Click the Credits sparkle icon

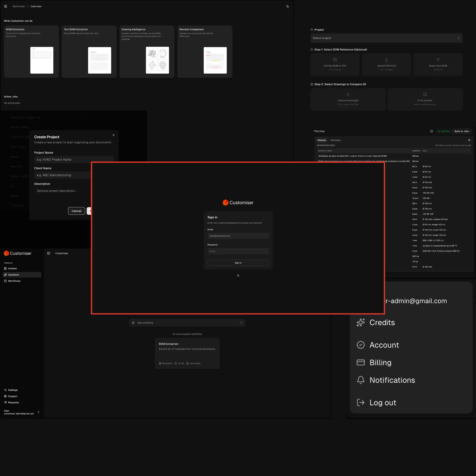(x=361, y=323)
